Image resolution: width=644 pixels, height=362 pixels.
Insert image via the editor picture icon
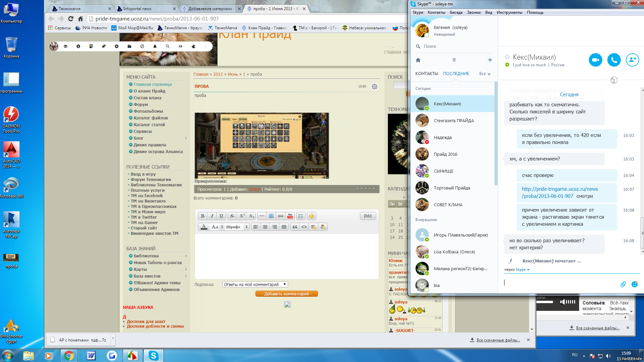coord(271,216)
